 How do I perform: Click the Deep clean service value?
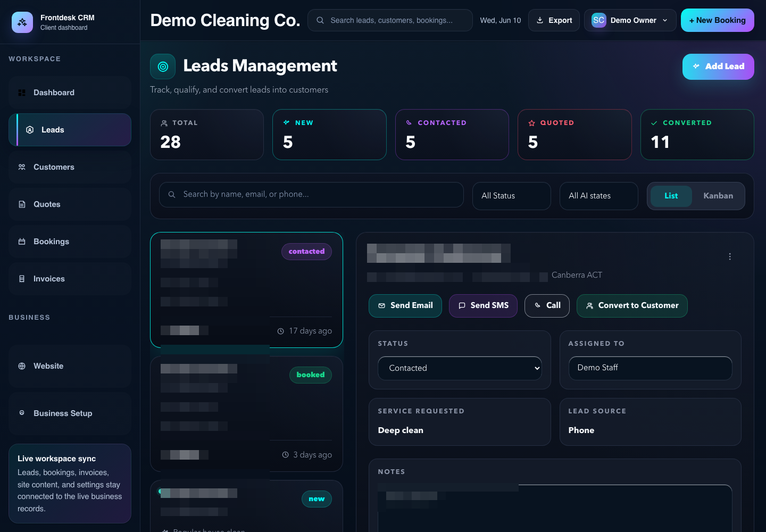click(x=401, y=430)
